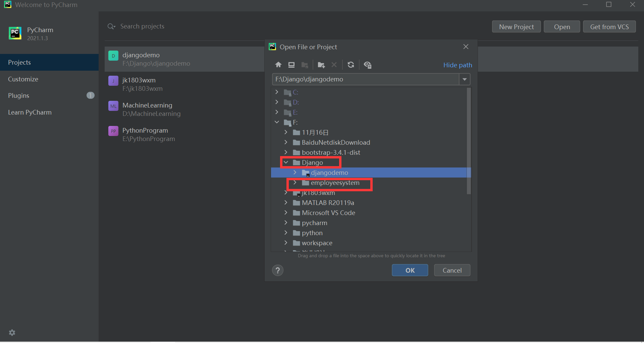
Task: Click the Plugins update count badge
Action: click(90, 95)
